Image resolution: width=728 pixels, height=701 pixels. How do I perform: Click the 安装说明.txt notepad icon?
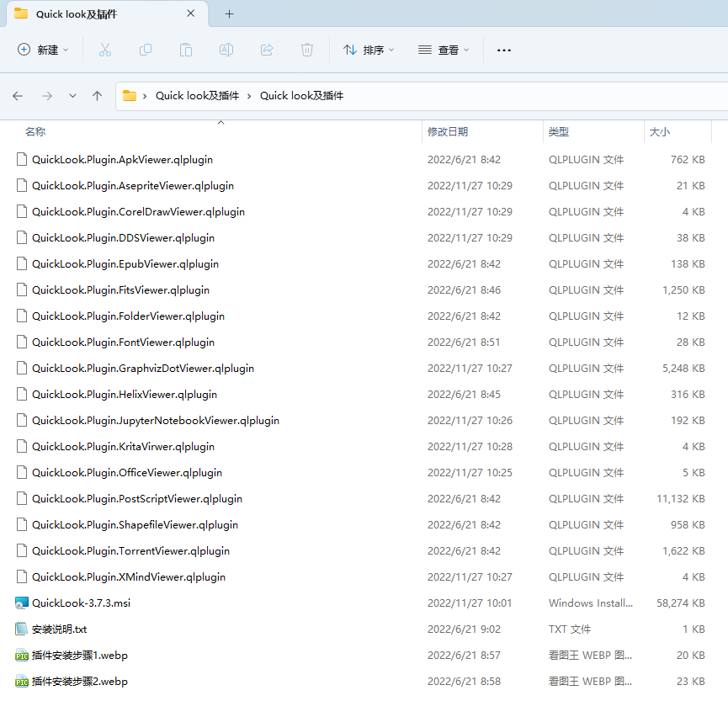(21, 629)
